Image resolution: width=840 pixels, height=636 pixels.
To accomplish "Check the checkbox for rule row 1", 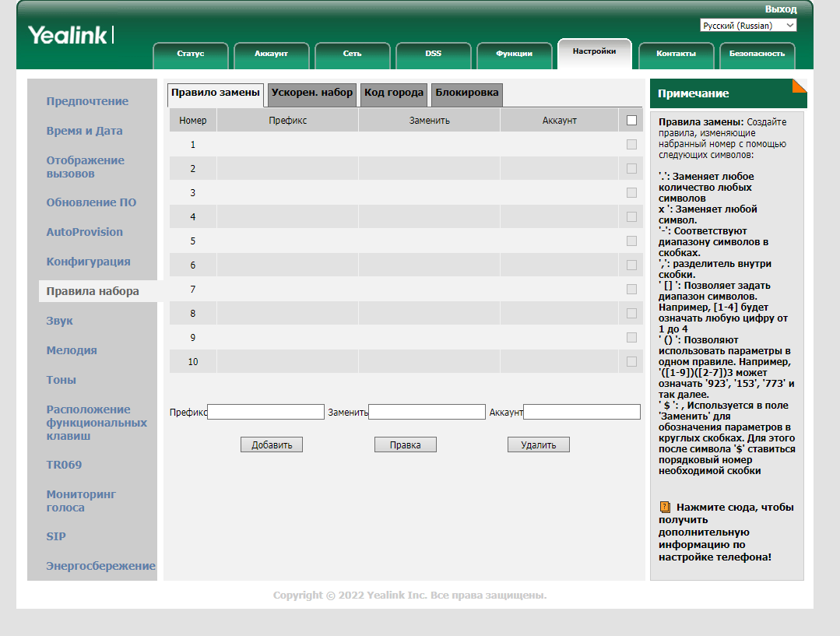I will [x=631, y=144].
